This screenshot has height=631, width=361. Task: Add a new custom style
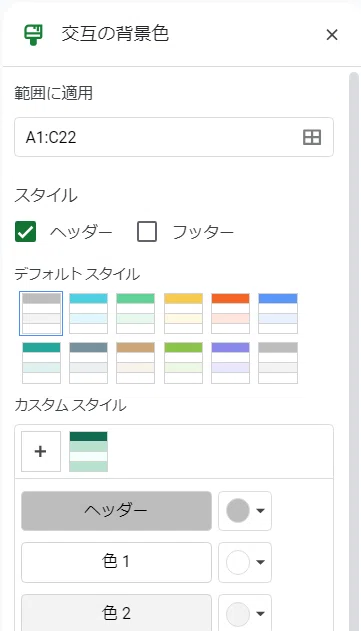click(x=41, y=452)
